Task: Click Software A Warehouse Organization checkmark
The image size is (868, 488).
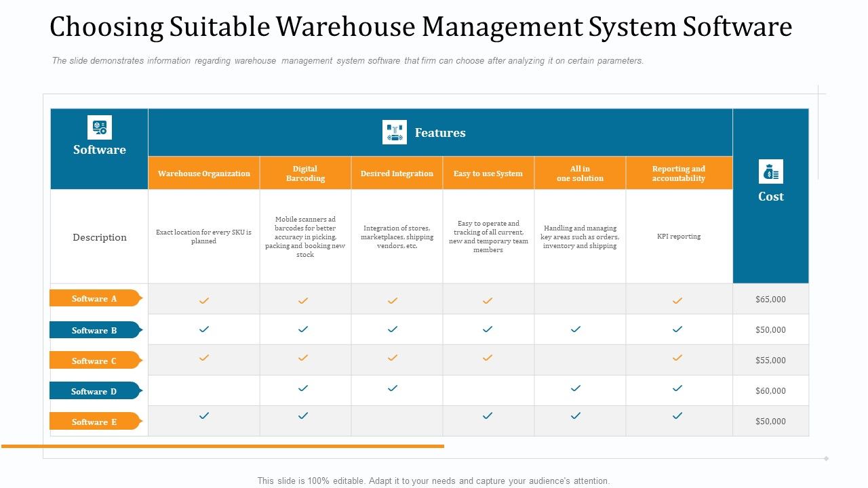Action: 203,300
